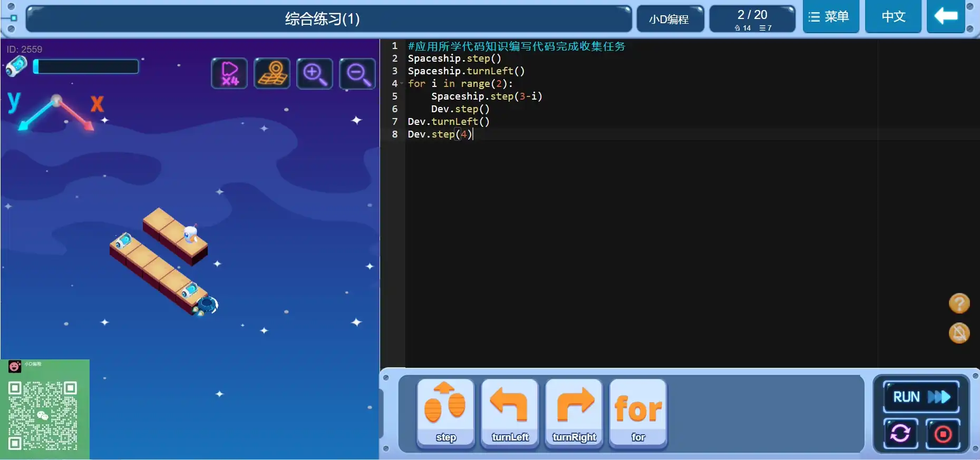Stop code execution with red button
Image resolution: width=980 pixels, height=460 pixels.
[x=943, y=434]
